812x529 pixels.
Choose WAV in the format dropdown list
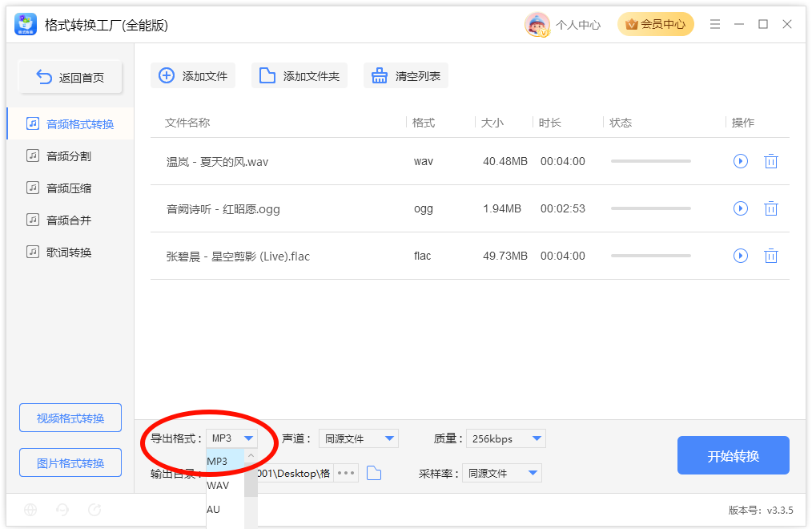(x=225, y=486)
